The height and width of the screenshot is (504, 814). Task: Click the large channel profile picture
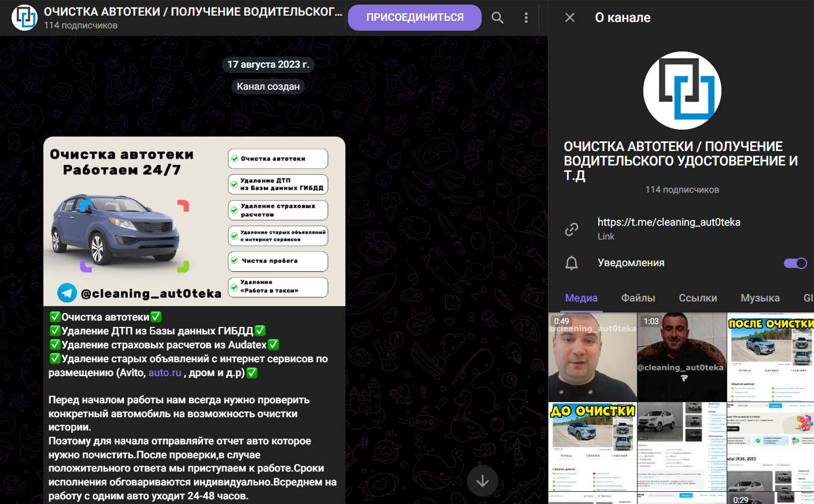(x=682, y=90)
